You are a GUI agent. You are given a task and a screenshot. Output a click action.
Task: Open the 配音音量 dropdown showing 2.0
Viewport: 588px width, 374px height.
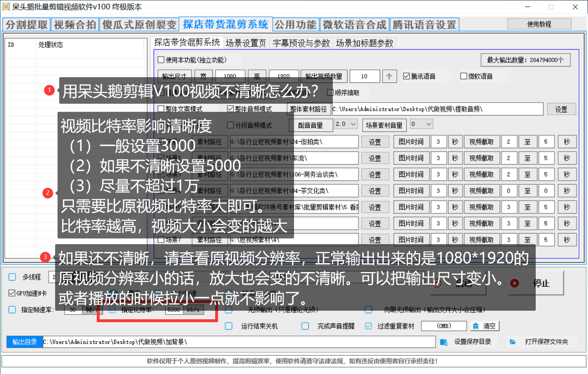pos(346,124)
